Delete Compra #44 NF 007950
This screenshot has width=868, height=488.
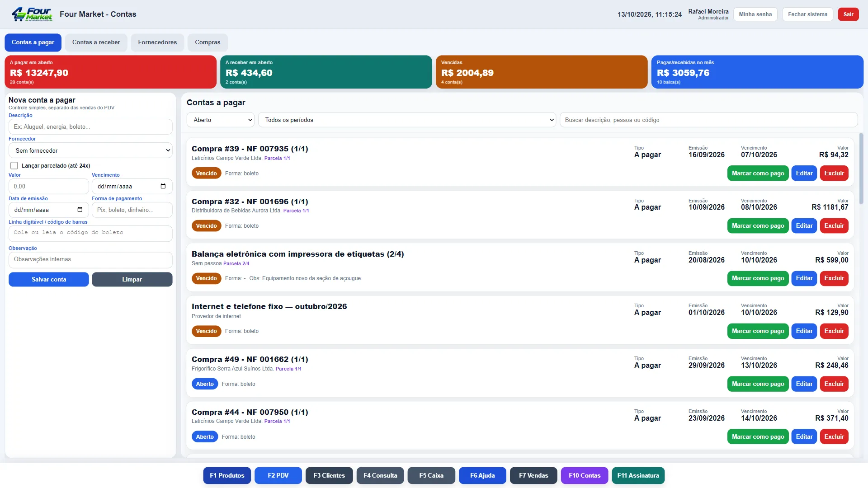834,436
